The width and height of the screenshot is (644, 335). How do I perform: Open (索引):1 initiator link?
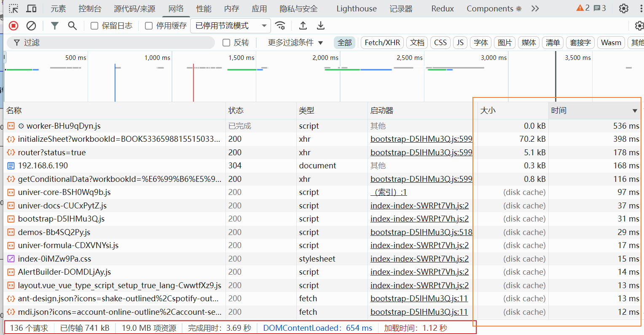389,192
